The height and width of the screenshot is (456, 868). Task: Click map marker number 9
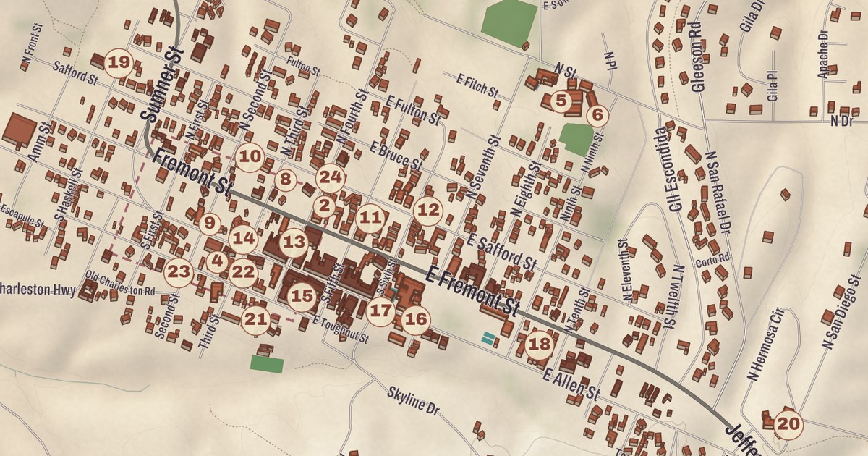(208, 224)
